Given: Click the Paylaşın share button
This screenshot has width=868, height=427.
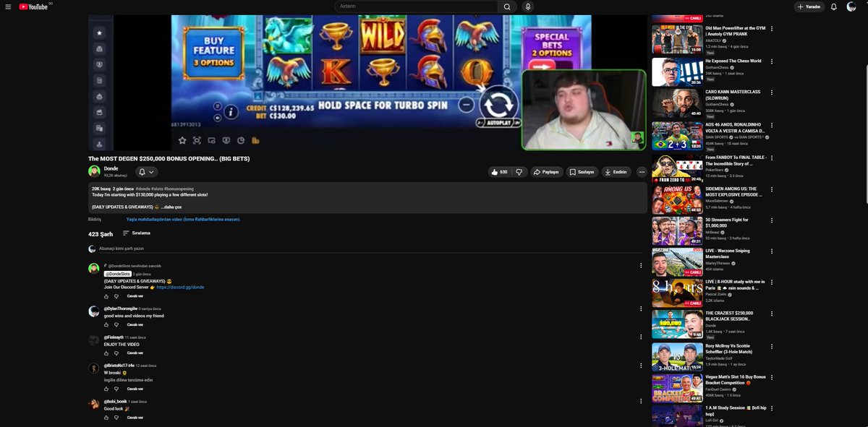Looking at the screenshot, I should coord(547,172).
